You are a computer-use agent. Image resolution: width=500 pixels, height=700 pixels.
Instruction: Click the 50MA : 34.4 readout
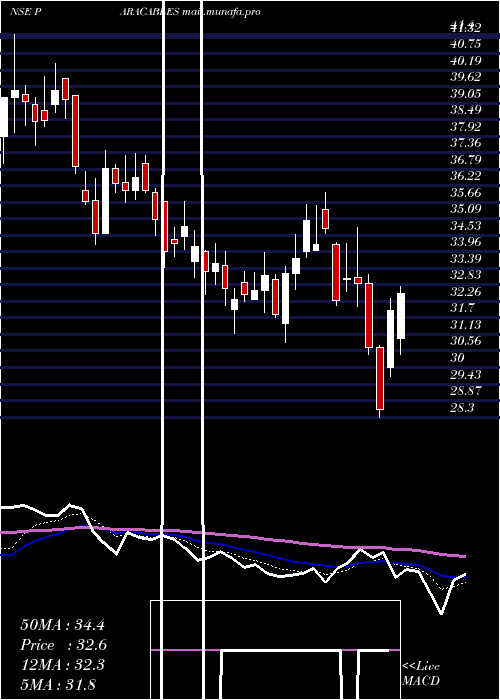click(x=62, y=625)
